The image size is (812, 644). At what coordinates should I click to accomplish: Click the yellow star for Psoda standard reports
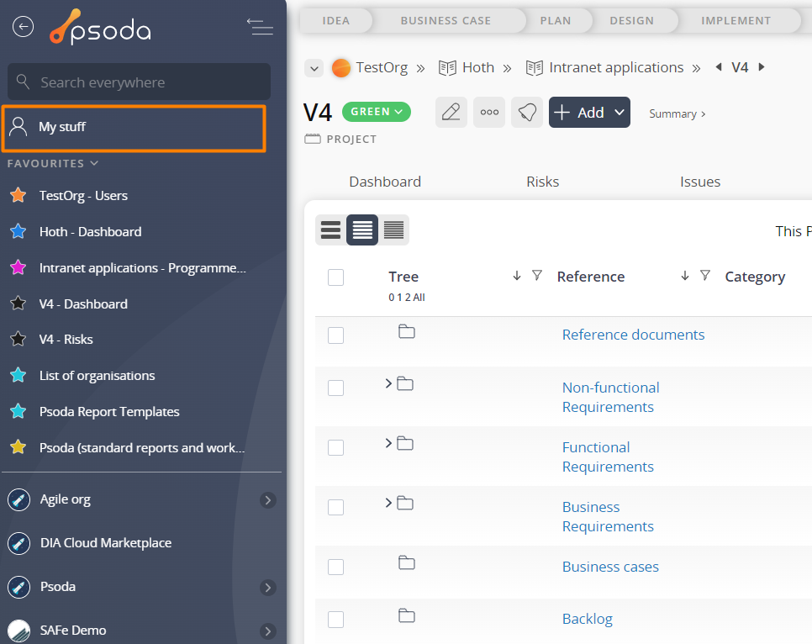[18, 447]
